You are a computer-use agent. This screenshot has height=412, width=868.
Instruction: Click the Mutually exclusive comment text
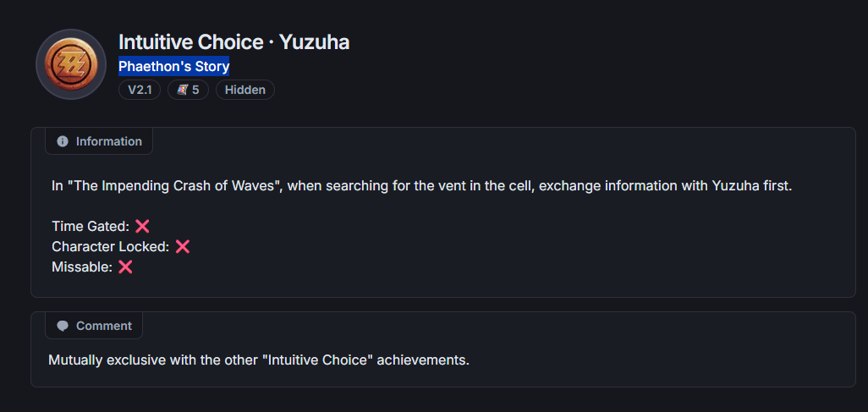(x=258, y=360)
